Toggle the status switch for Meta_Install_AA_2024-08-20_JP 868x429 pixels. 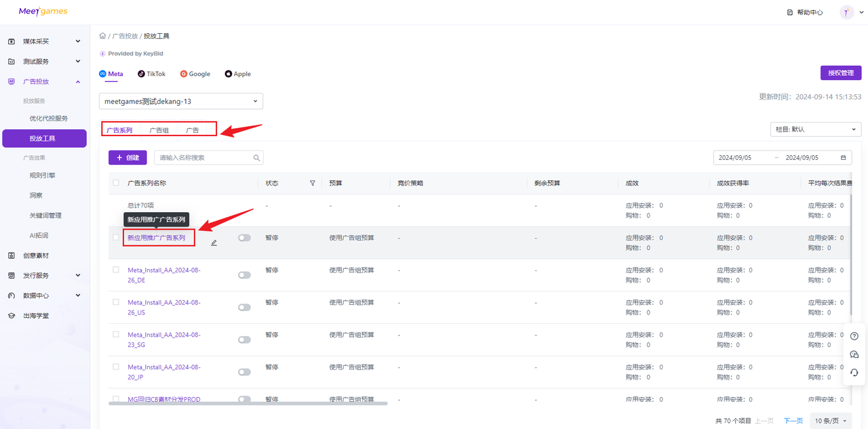click(x=244, y=372)
